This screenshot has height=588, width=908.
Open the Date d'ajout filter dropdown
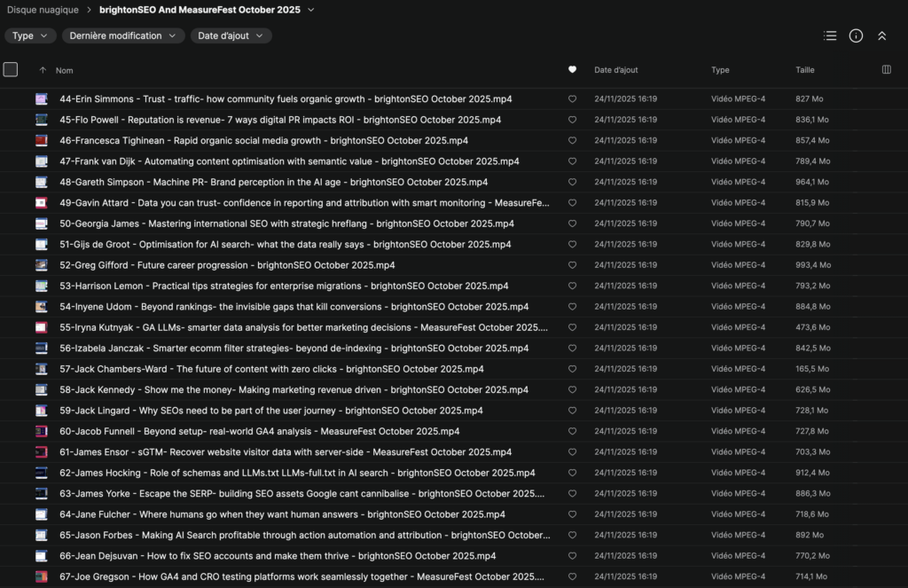click(x=231, y=36)
